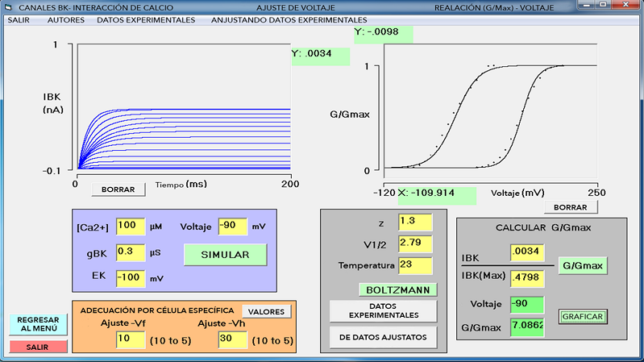This screenshot has width=644, height=362.
Task: Select the Ajuste -Vh input field
Action: point(233,341)
